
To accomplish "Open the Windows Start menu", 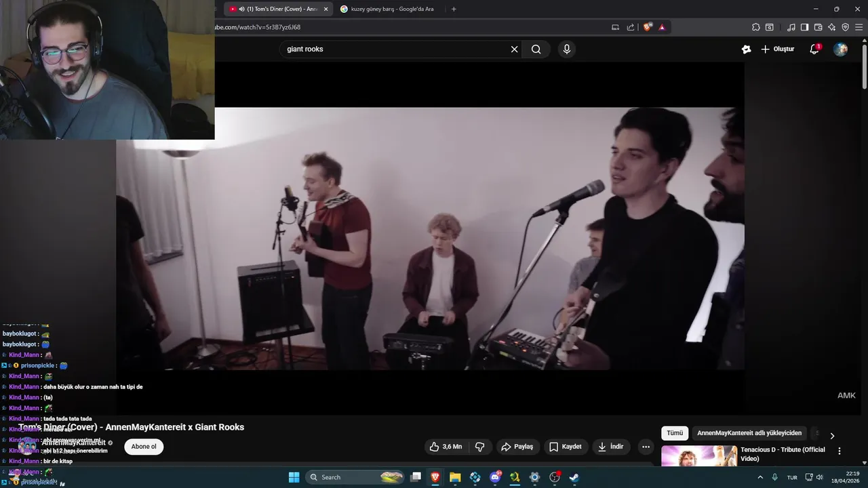I will pyautogui.click(x=294, y=477).
